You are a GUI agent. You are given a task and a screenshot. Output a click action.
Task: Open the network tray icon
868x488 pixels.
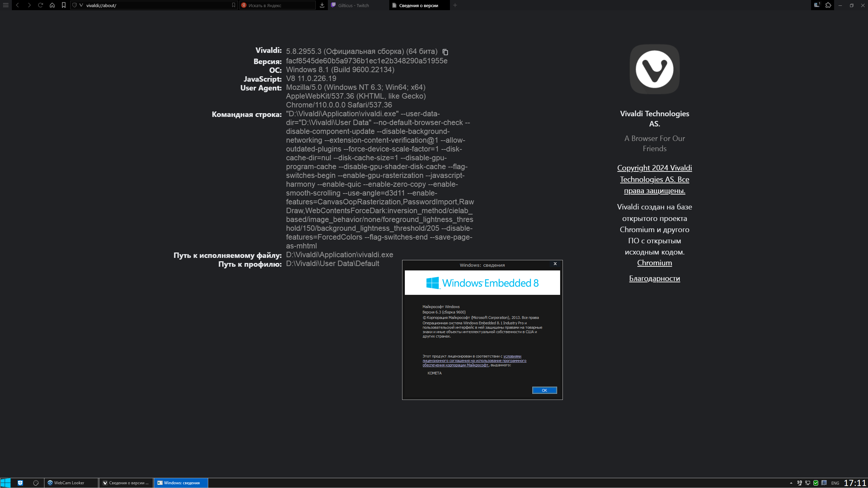[808, 483]
